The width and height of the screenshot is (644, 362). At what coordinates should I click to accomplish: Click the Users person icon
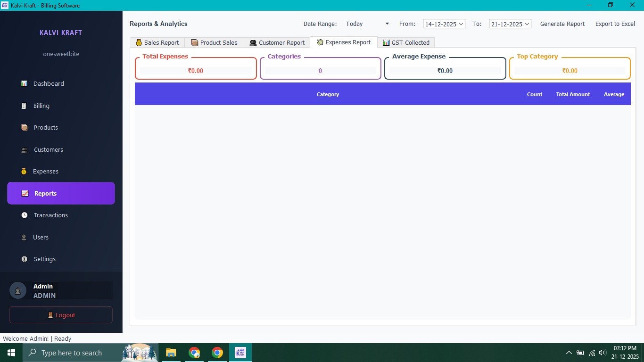click(24, 238)
